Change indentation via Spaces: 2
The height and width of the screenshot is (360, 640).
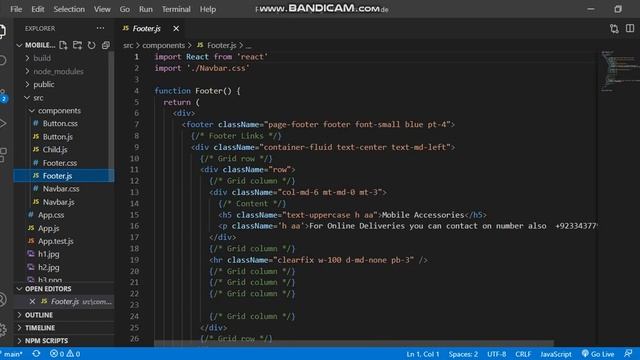pos(463,354)
